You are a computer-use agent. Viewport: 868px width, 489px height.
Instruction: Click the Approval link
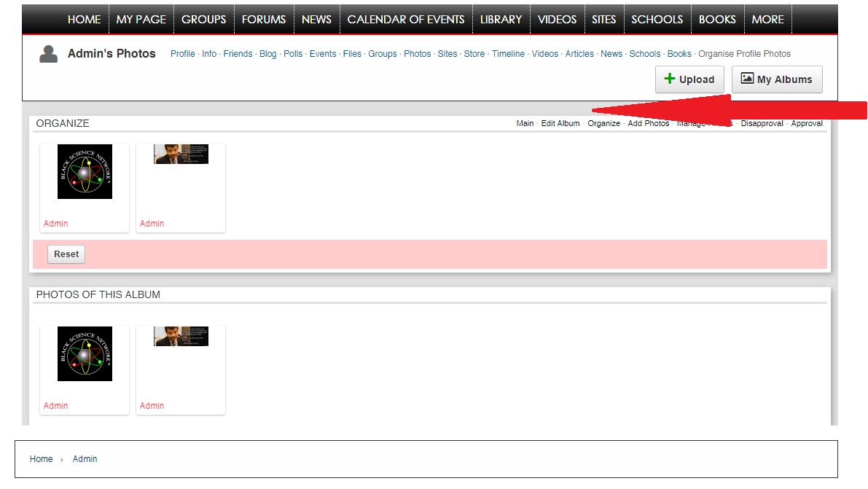(x=807, y=123)
